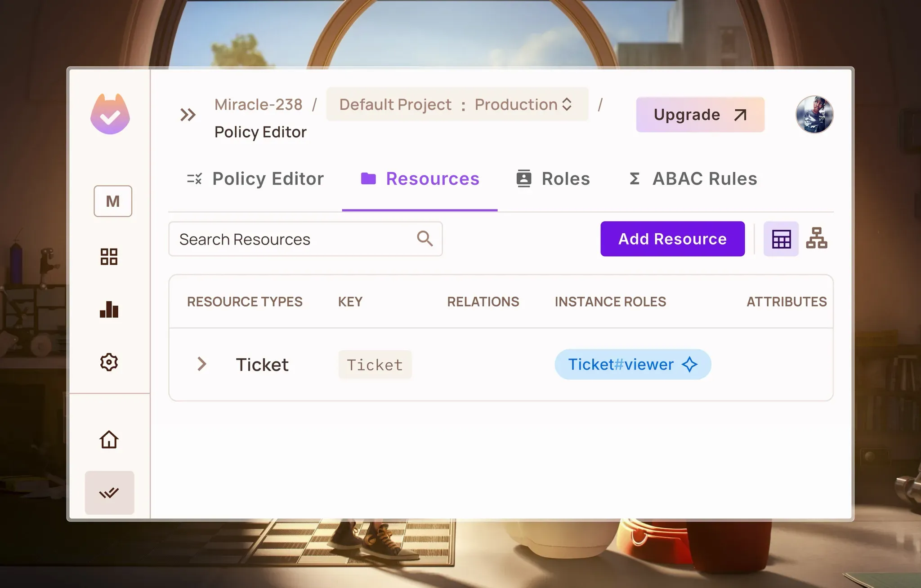Click the search magnifier icon
Screen dimensions: 921x588
click(x=425, y=239)
